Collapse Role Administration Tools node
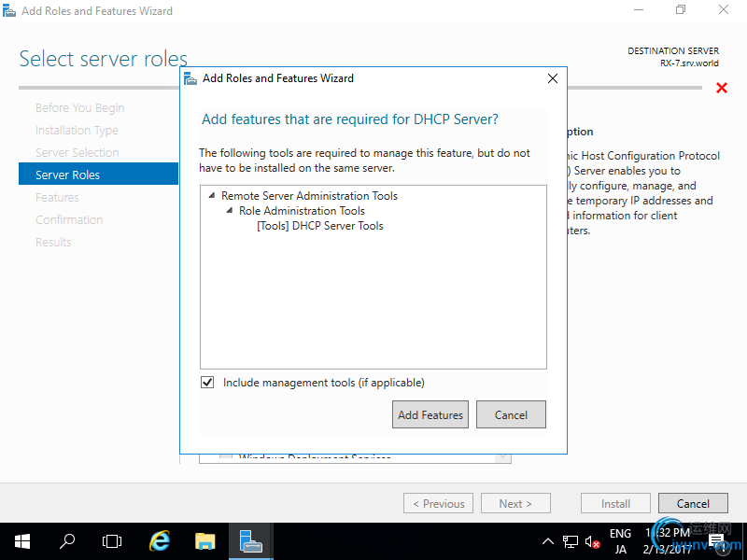747x560 pixels. click(x=230, y=210)
